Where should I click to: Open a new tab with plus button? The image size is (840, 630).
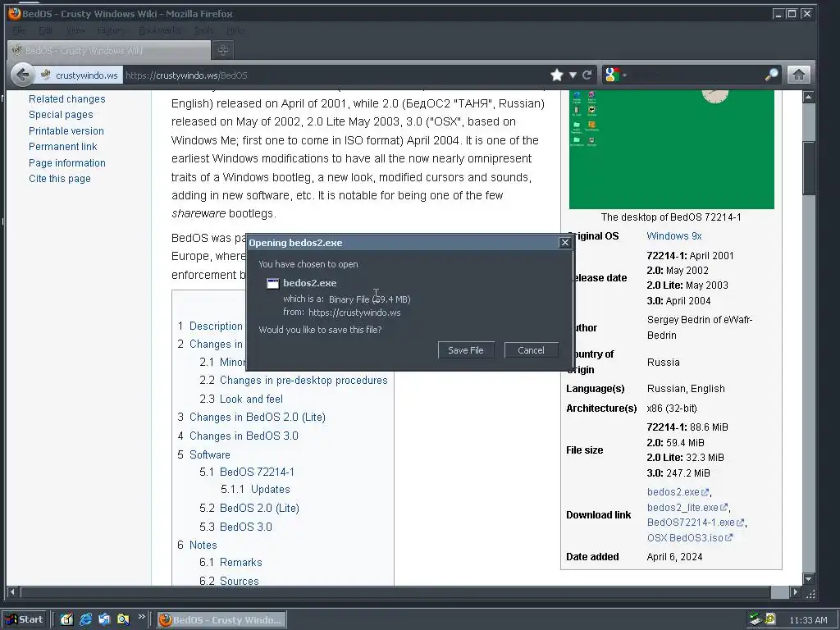click(223, 50)
